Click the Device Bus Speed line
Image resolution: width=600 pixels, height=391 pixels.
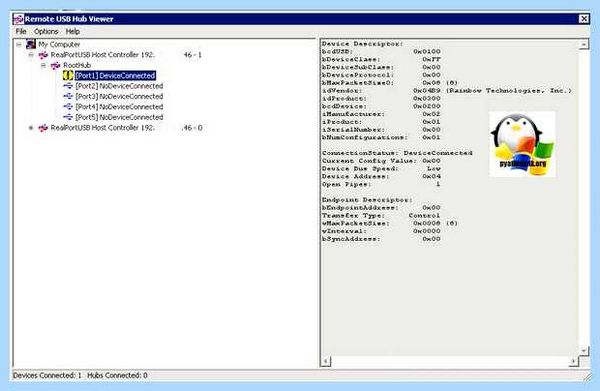click(381, 169)
